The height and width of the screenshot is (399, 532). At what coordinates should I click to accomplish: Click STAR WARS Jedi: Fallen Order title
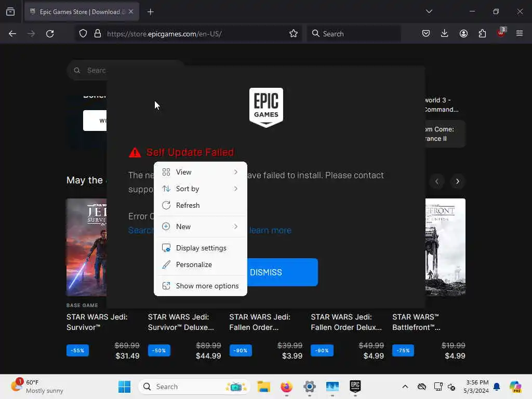click(260, 322)
